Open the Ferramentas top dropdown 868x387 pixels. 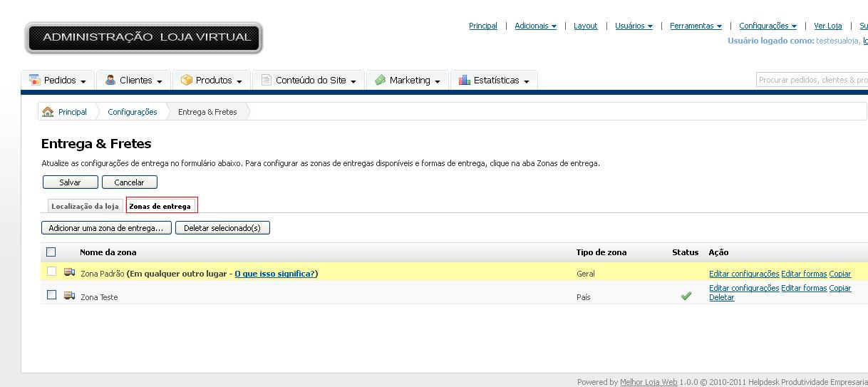pos(696,26)
